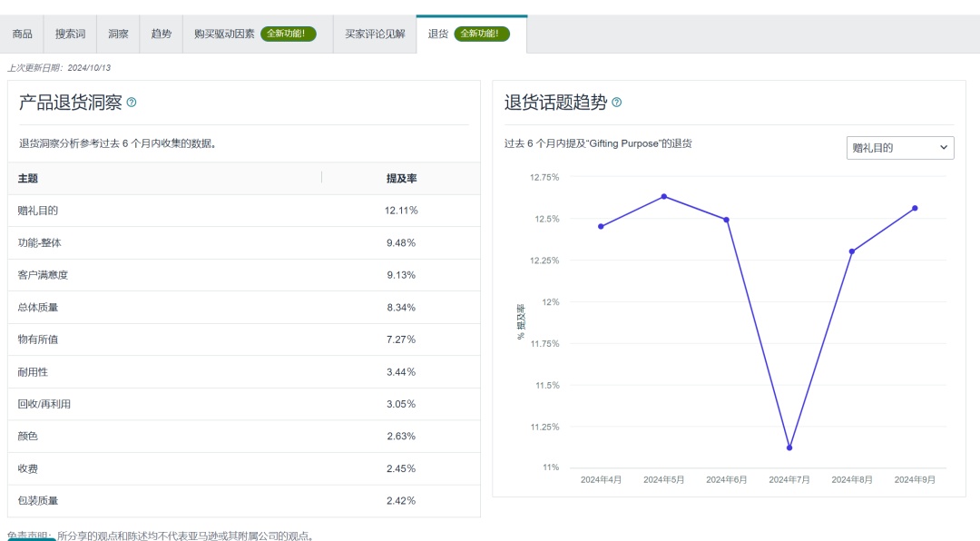Image resolution: width=980 pixels, height=541 pixels.
Task: Open the 搜索词 tab
Action: (70, 34)
